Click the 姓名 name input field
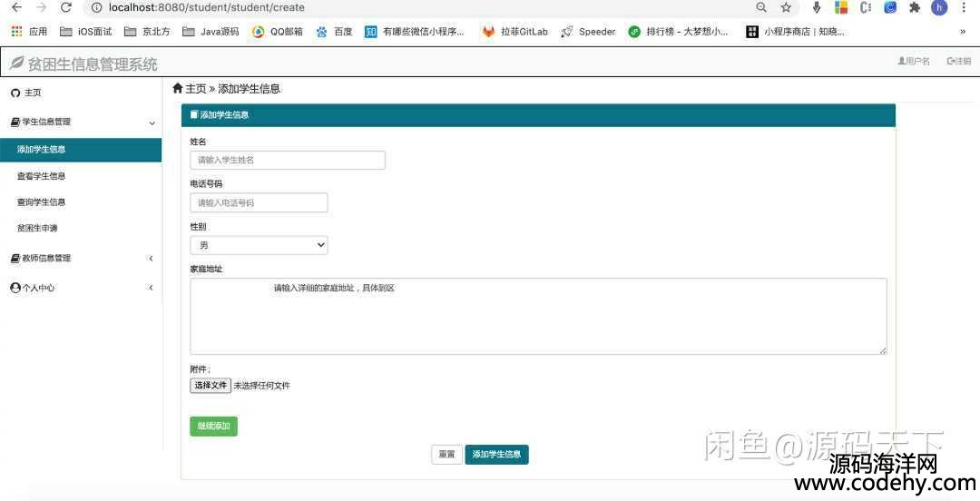Viewport: 980px width, 501px height. 288,160
